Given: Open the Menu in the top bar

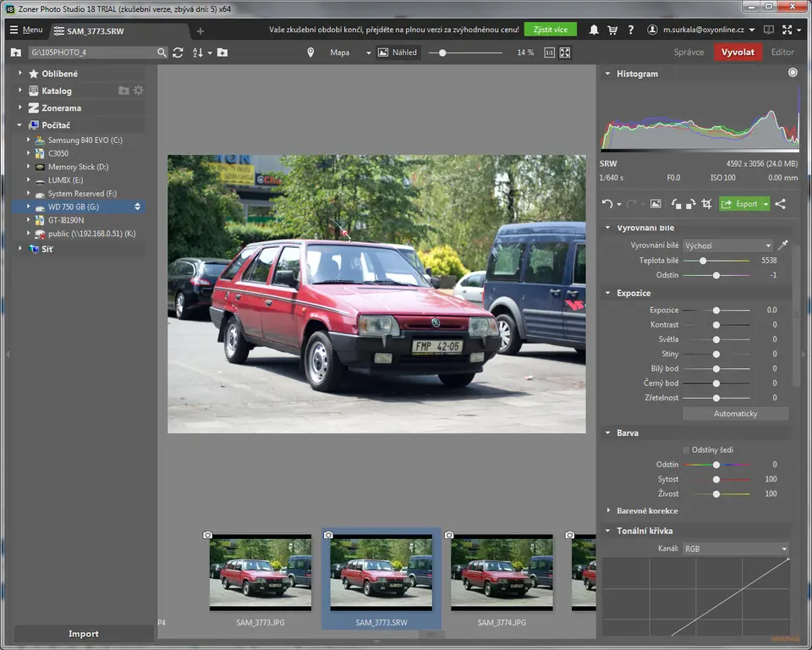Looking at the screenshot, I should click(x=25, y=30).
